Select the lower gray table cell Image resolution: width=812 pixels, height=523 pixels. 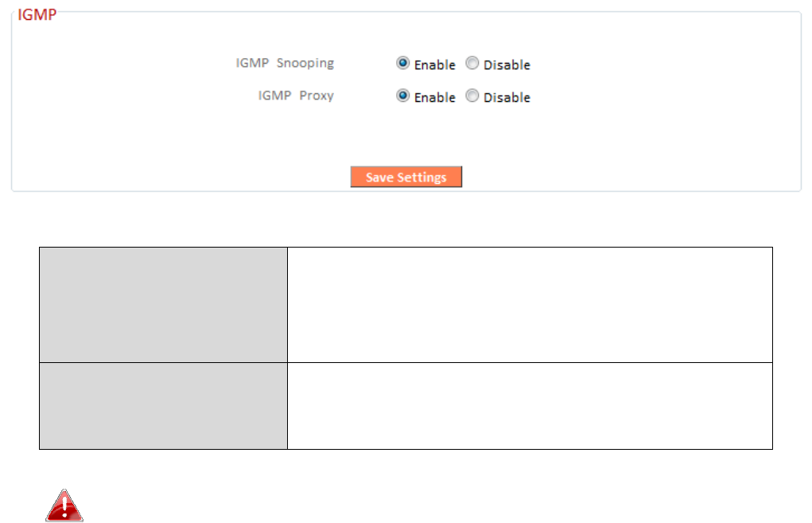tap(163, 406)
